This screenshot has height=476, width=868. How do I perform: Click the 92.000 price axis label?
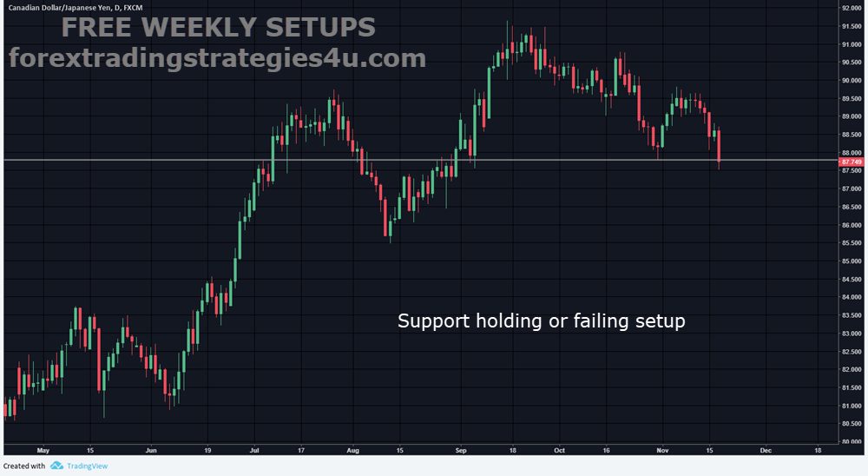point(851,8)
